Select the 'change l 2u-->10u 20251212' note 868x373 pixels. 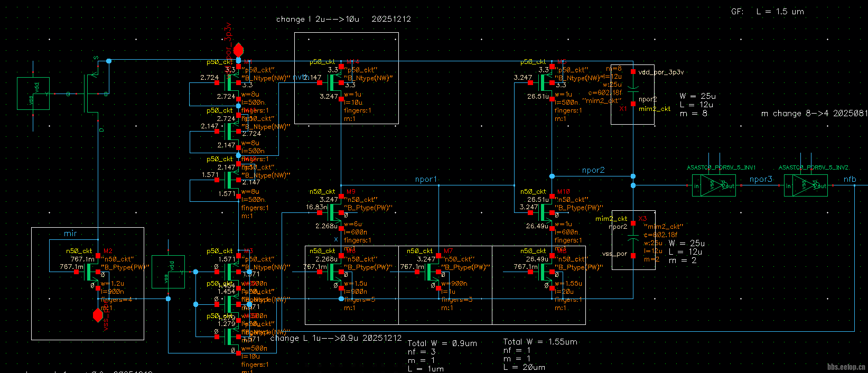[x=343, y=19]
